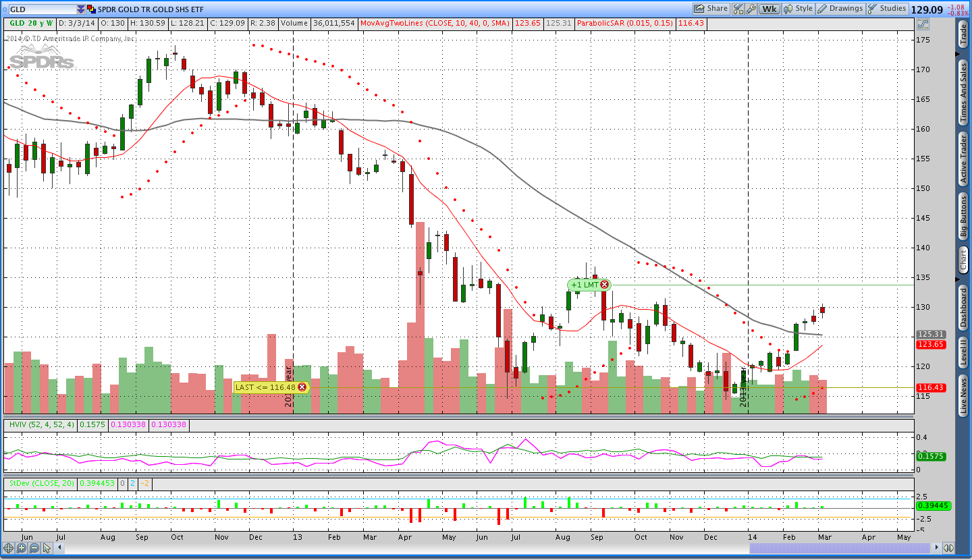The height and width of the screenshot is (560, 972).
Task: Click the 0.394453 value in the StDev header
Action: [98, 483]
